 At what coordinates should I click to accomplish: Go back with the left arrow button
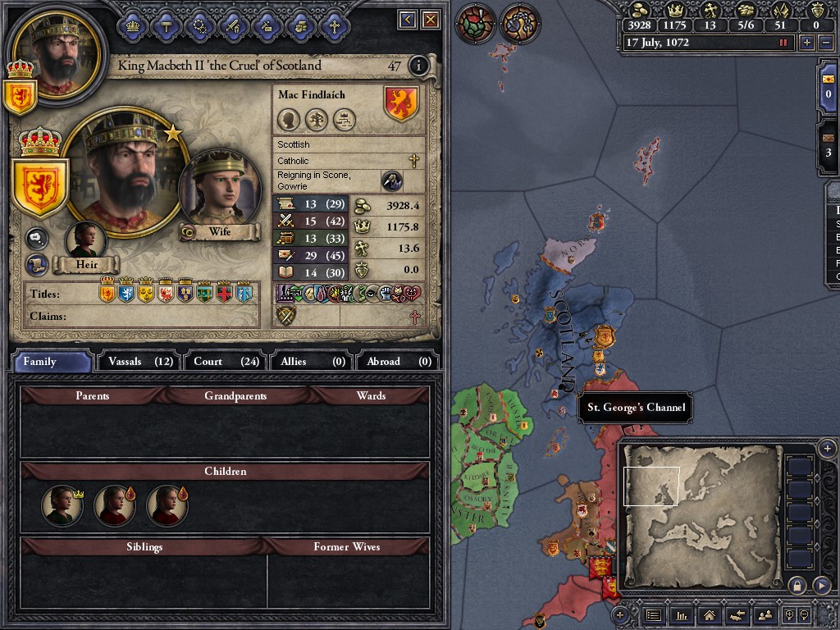(x=408, y=21)
